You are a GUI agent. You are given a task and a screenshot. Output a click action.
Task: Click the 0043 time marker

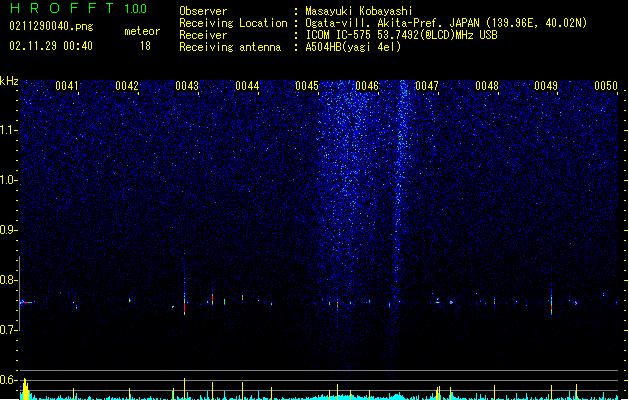(x=187, y=86)
